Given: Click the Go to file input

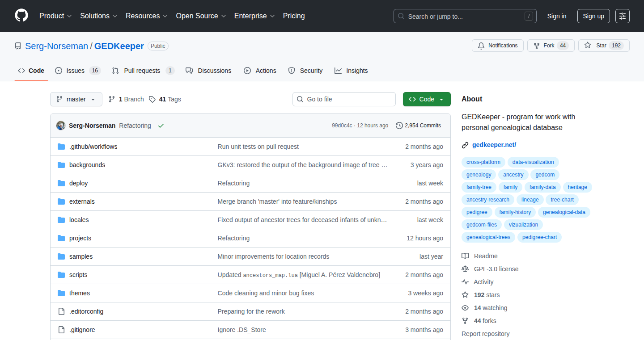Looking at the screenshot, I should tap(344, 99).
